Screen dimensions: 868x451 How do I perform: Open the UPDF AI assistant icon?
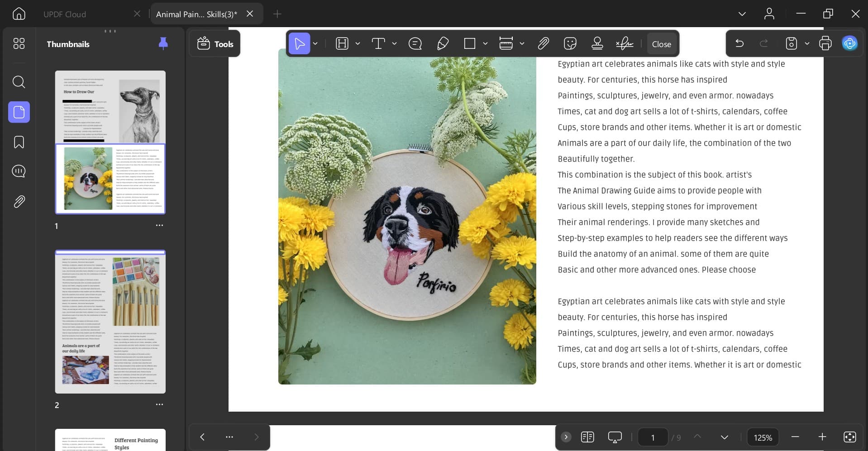point(849,43)
